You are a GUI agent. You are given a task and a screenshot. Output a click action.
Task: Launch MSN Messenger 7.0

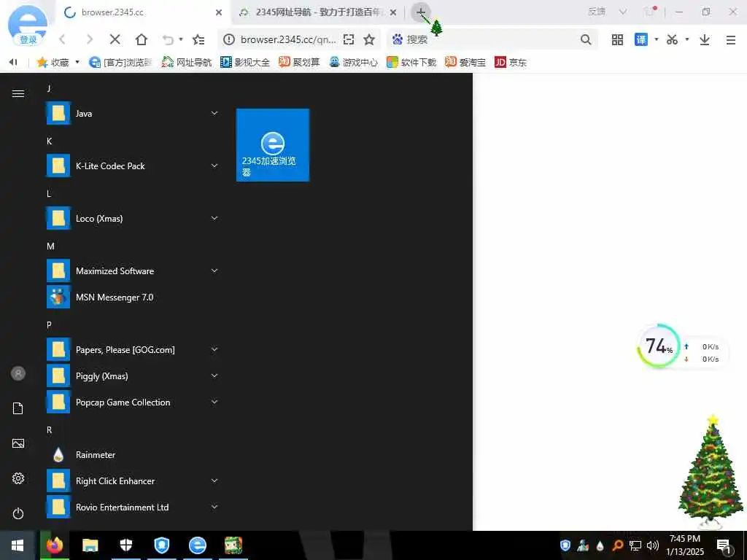pos(133,297)
